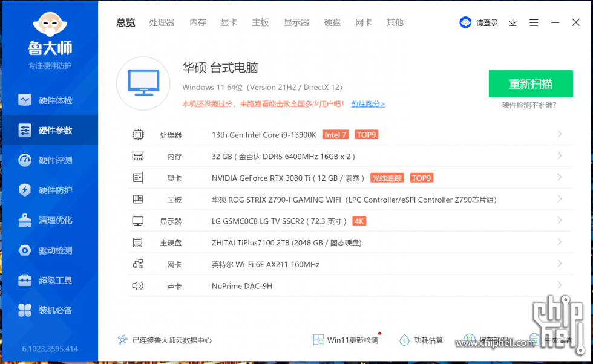Viewport: 593px width, 364px height.
Task: Click the graphics card icon
Action: click(x=138, y=178)
